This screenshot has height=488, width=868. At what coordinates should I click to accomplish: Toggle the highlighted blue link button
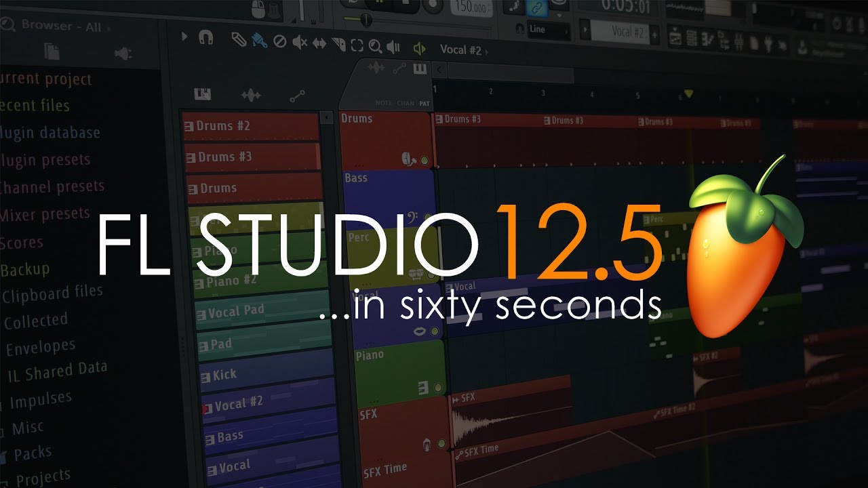[x=537, y=7]
